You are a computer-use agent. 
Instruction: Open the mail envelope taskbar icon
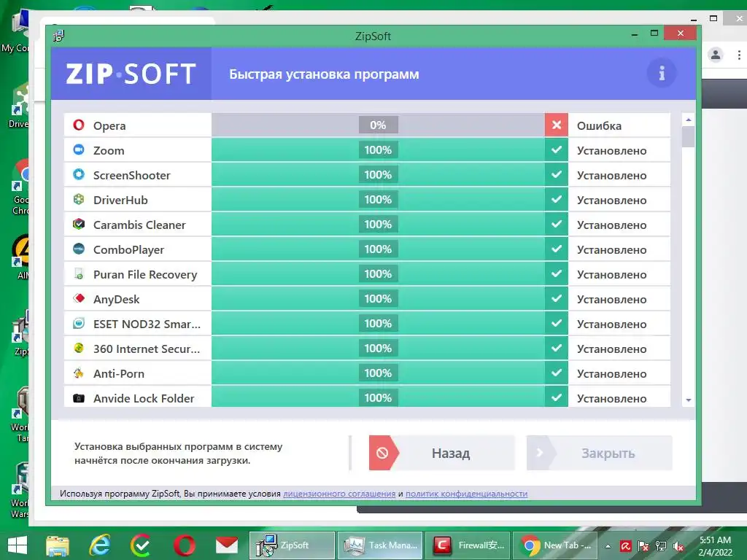tap(227, 545)
